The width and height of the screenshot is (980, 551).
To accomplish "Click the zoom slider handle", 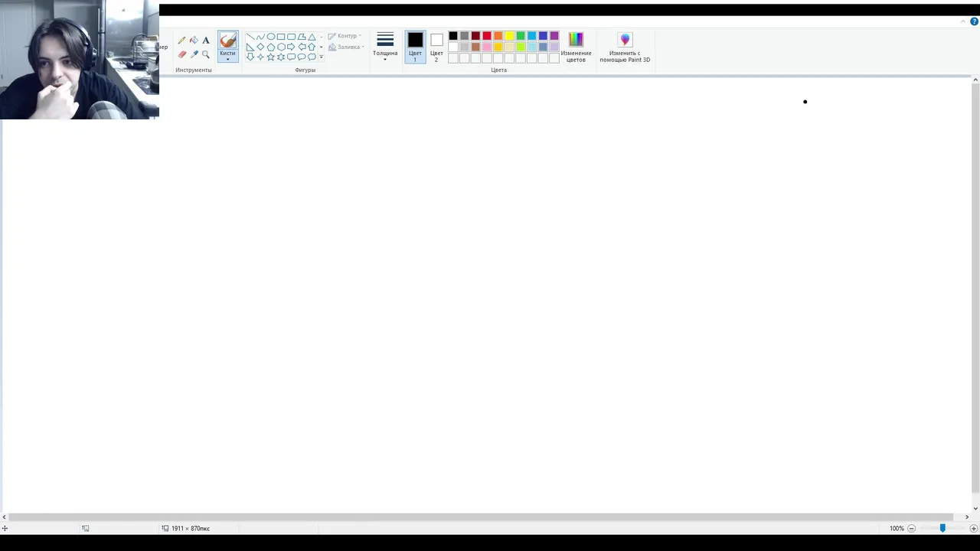I will (942, 528).
